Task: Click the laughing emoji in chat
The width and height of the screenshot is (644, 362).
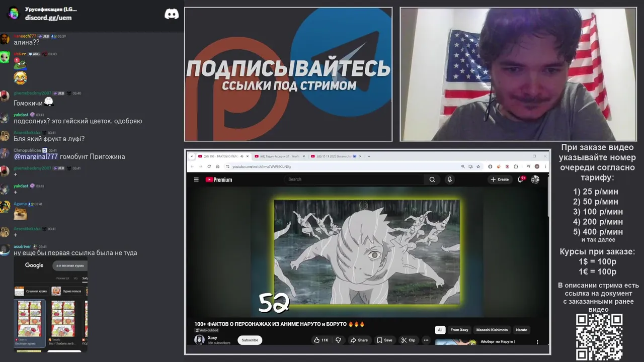Action: point(20,78)
